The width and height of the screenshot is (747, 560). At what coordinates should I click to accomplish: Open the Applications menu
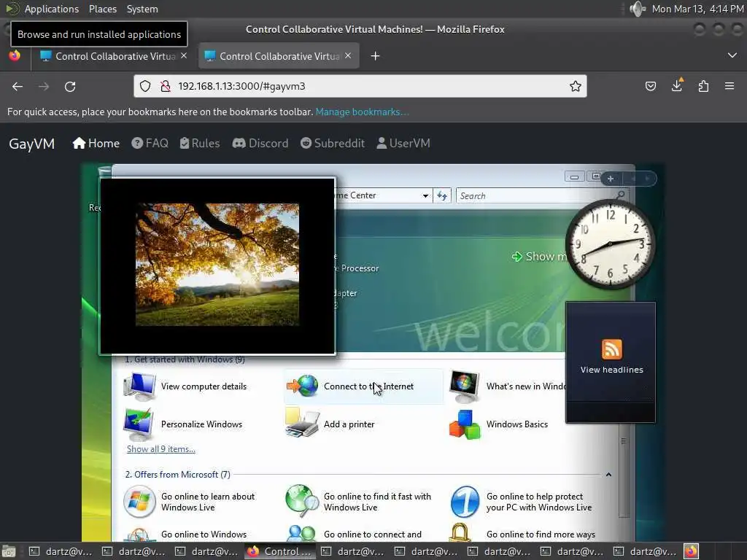[52, 9]
